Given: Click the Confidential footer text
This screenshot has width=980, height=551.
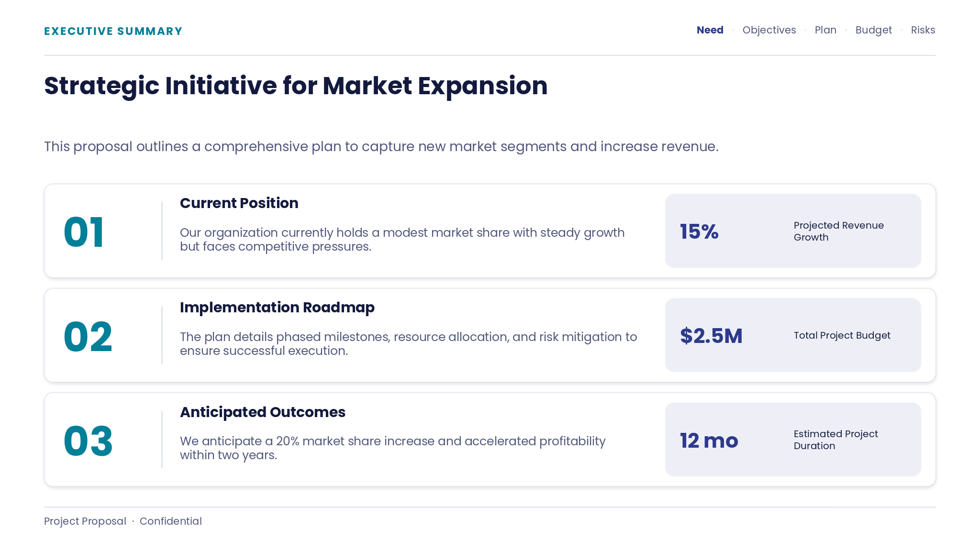Looking at the screenshot, I should 171,521.
